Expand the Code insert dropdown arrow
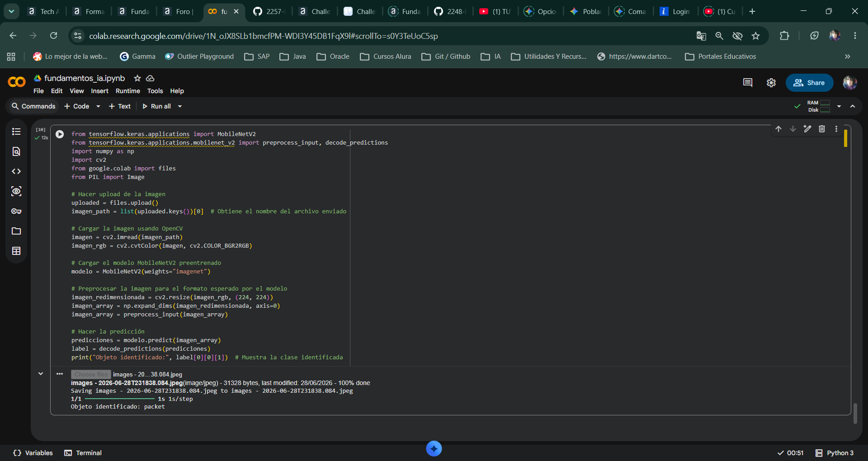868x461 pixels. click(98, 106)
